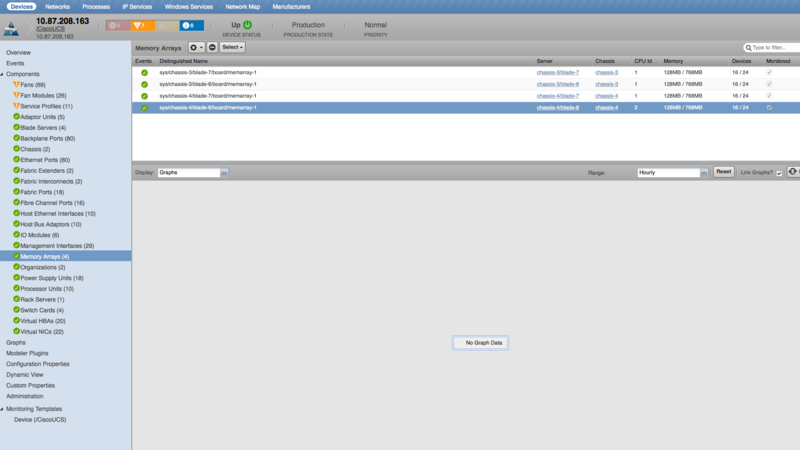
Task: Click the Chassis green status icon
Action: click(x=16, y=148)
